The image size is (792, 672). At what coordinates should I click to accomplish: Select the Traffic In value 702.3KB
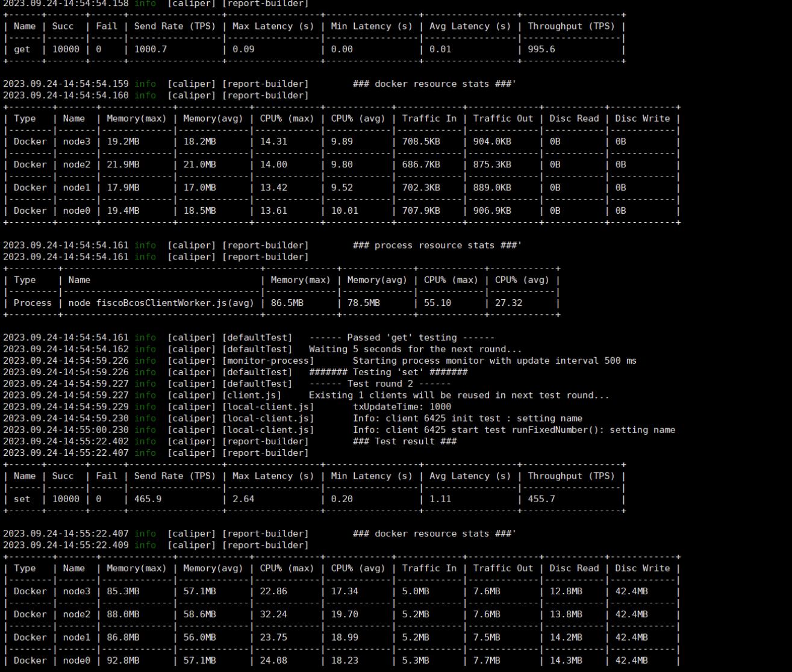(x=421, y=188)
